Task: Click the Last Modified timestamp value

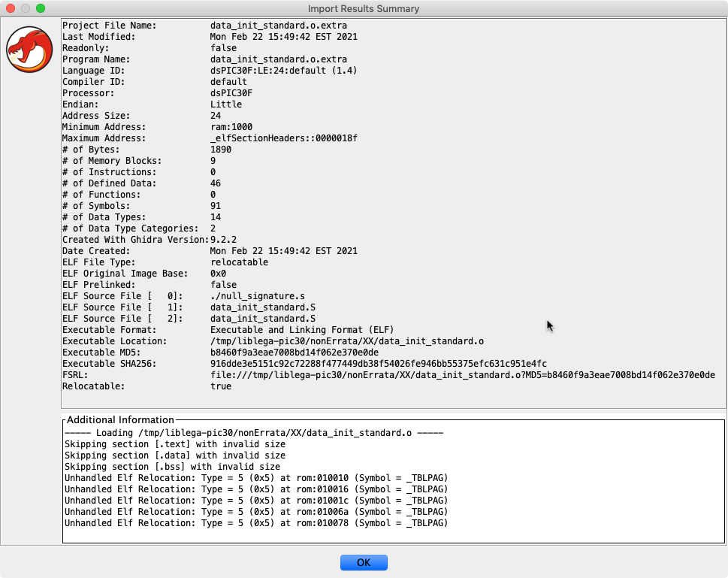Action: click(284, 37)
